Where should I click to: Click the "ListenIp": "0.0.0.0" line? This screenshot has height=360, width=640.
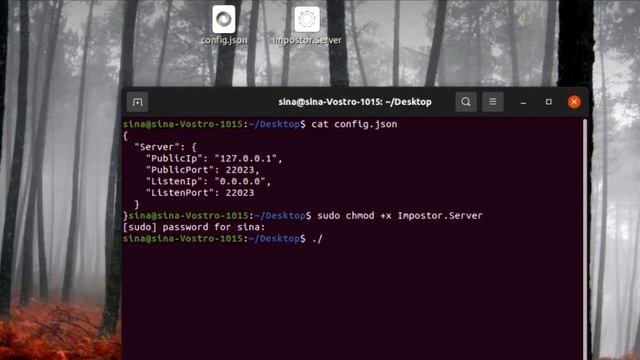click(x=208, y=181)
